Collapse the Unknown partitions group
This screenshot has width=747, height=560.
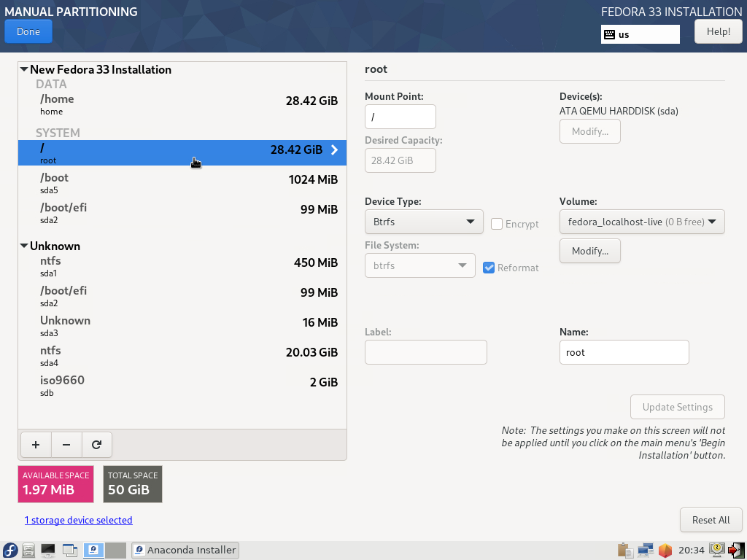[x=24, y=246]
